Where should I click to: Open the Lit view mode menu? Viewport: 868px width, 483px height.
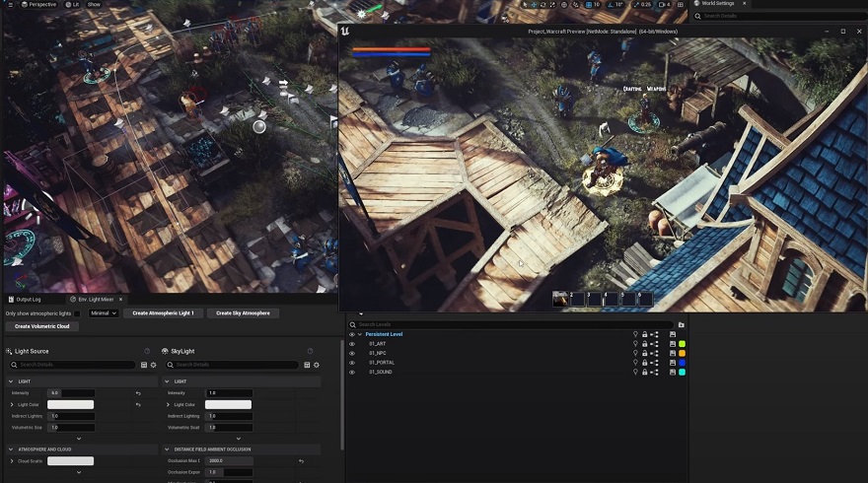[73, 4]
